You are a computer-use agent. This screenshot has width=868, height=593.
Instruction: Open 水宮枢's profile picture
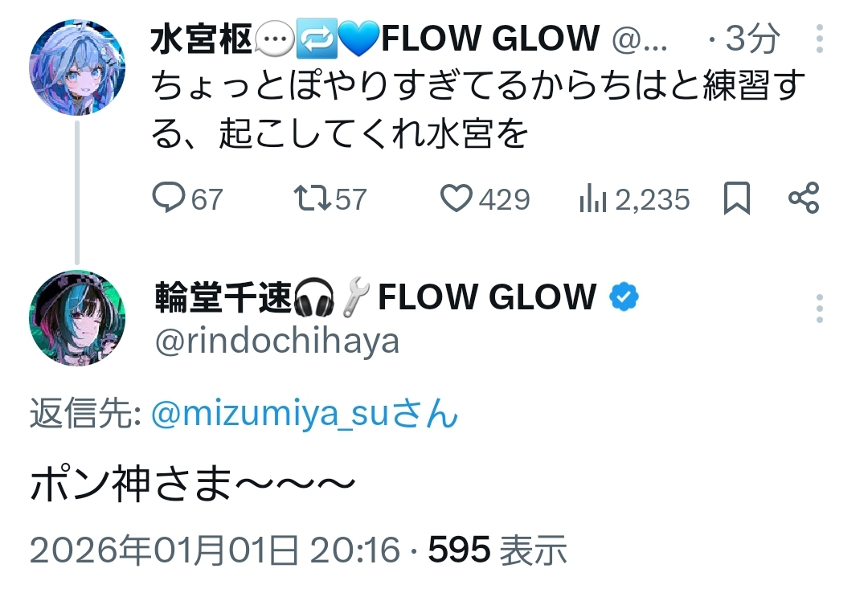coord(77,67)
